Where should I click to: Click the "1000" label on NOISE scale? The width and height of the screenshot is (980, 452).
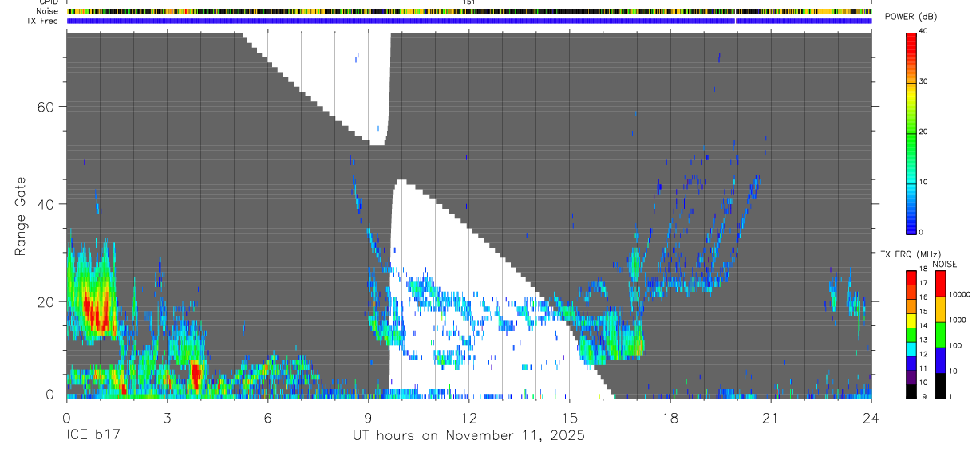point(958,320)
